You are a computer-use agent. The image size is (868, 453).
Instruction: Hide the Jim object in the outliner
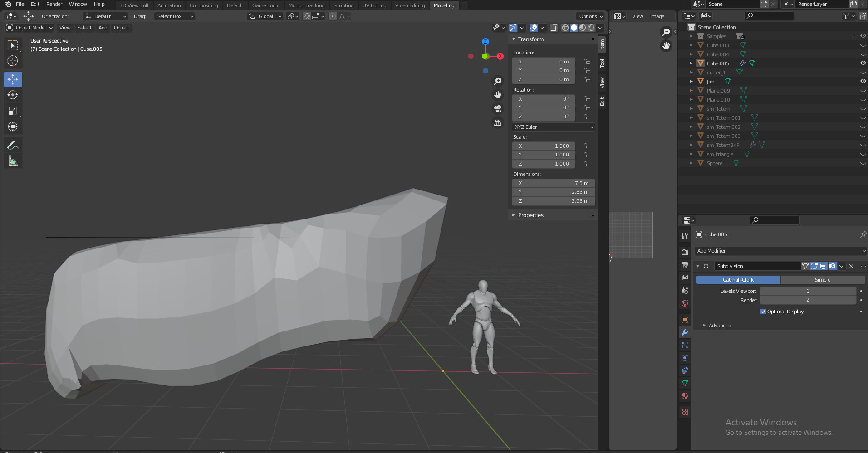click(x=863, y=81)
